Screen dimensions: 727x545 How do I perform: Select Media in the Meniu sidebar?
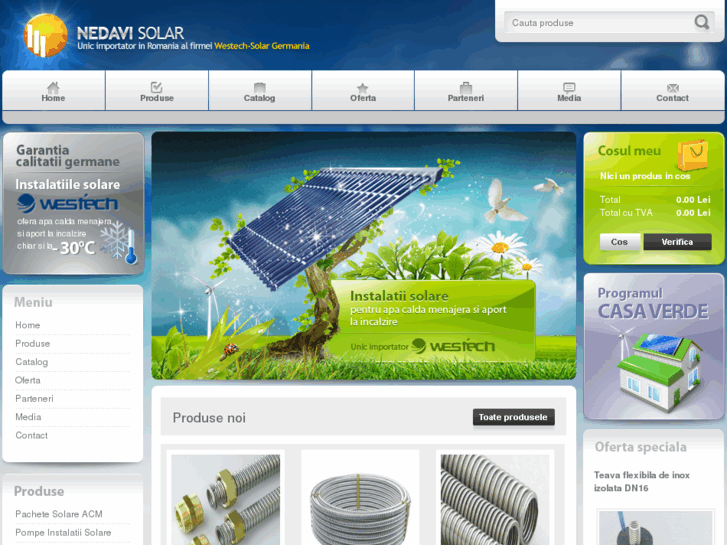(28, 417)
